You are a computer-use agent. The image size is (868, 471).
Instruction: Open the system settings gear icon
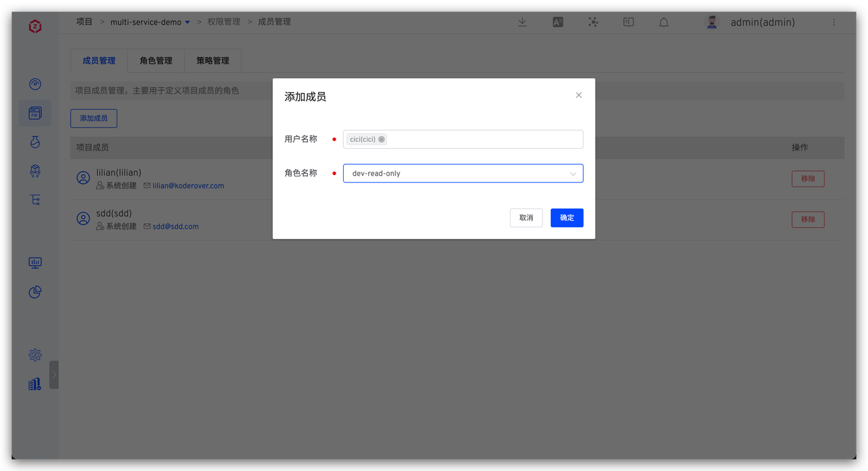[x=35, y=355]
